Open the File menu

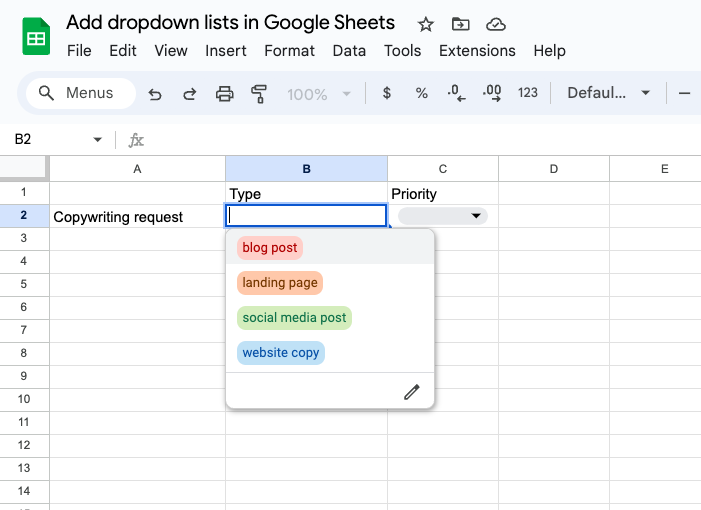[79, 51]
